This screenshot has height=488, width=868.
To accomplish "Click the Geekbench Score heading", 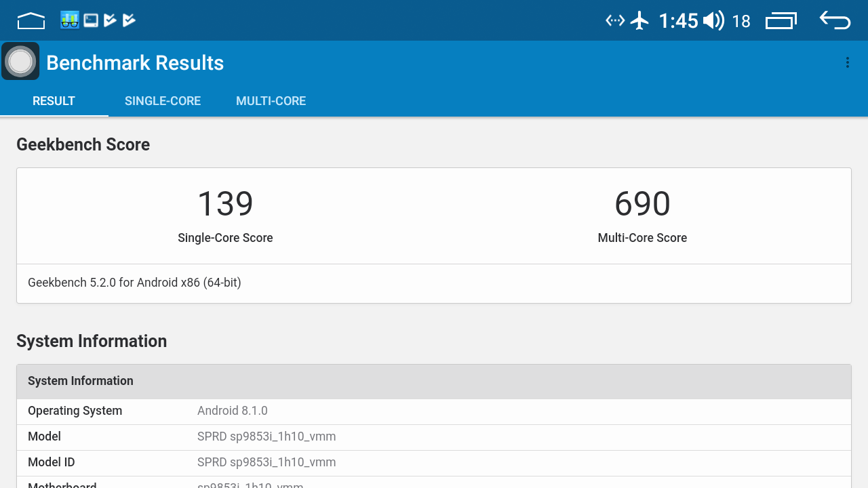I will [83, 144].
